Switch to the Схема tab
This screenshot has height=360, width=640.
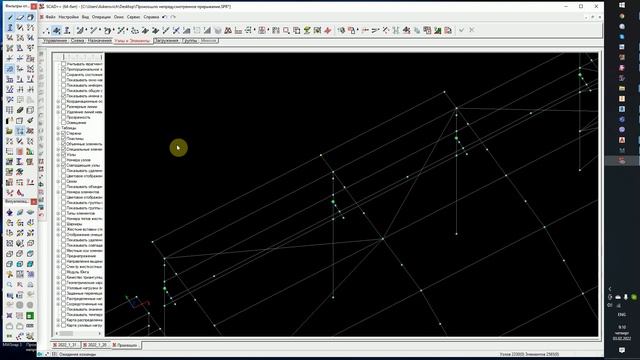tap(77, 41)
